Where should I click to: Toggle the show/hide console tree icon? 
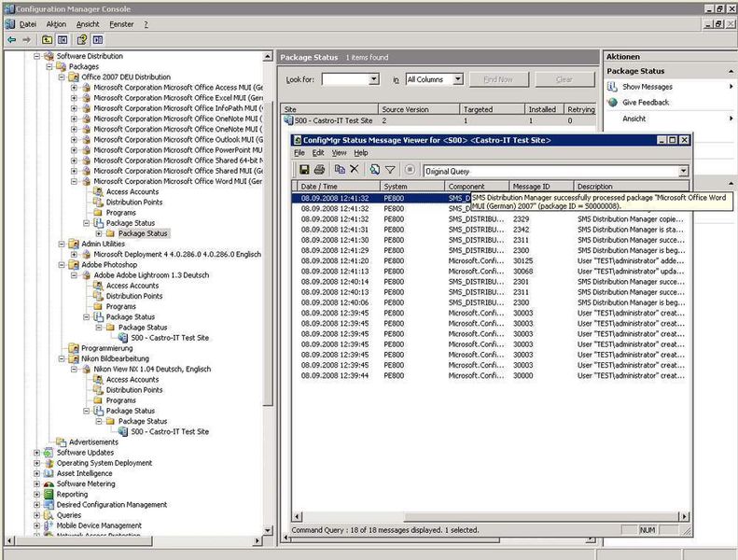coord(63,40)
